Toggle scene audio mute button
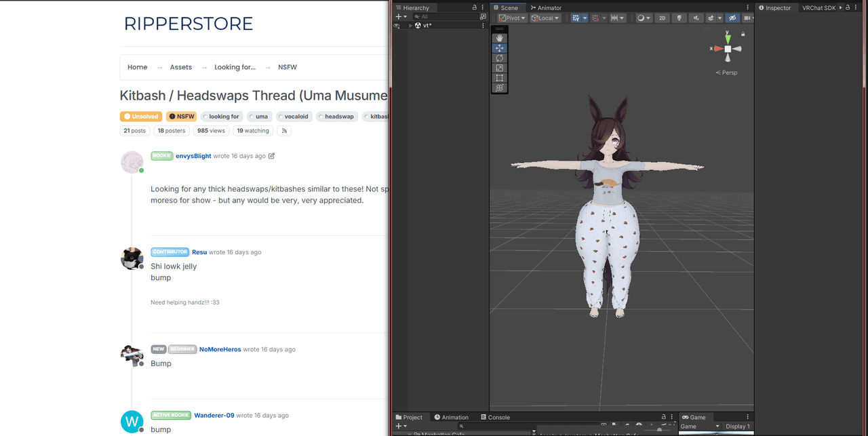This screenshot has width=868, height=436. click(x=696, y=18)
